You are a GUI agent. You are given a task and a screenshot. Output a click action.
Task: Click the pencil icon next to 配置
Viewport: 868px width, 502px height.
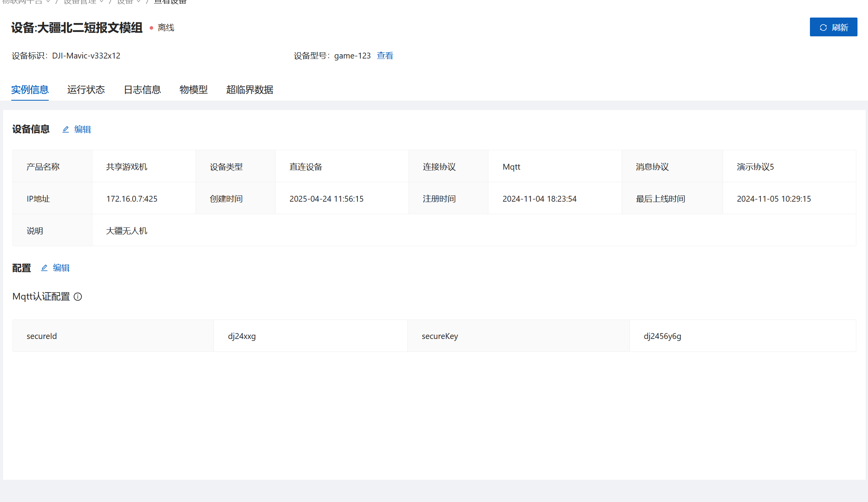click(44, 268)
